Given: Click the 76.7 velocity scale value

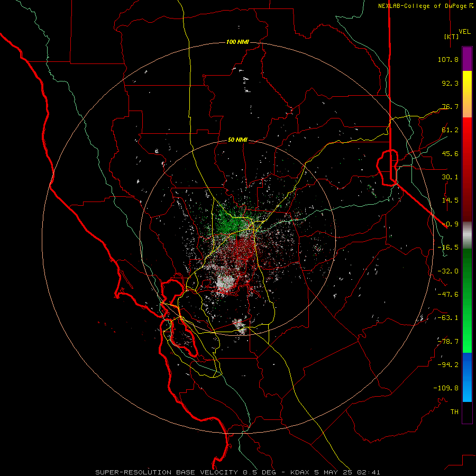Looking at the screenshot, I should tap(450, 106).
